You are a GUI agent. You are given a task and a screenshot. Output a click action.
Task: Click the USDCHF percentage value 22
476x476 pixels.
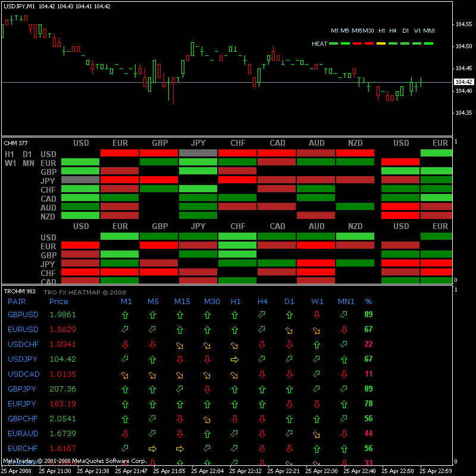[368, 345]
